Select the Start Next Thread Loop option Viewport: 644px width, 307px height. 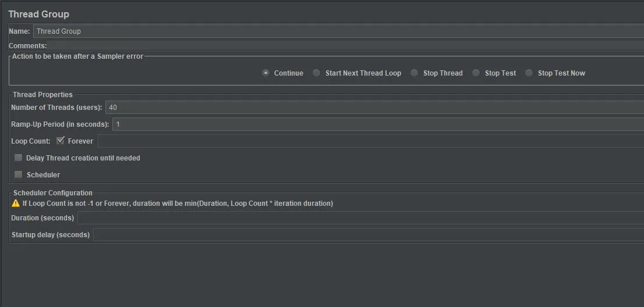[x=316, y=73]
